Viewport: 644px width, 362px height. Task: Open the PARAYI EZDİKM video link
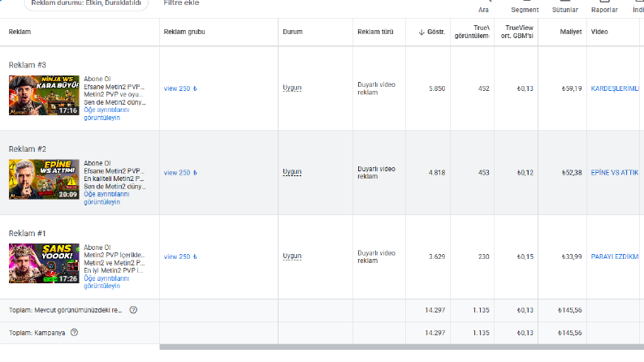pyautogui.click(x=615, y=256)
